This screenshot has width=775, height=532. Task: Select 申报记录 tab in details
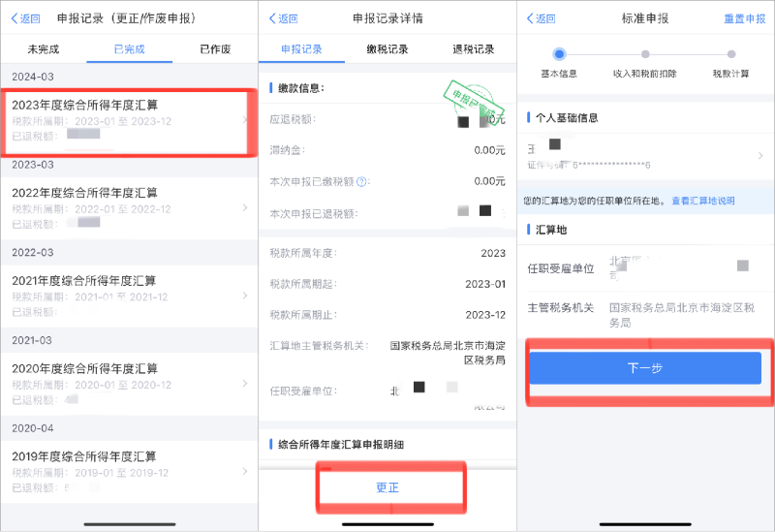tap(300, 49)
